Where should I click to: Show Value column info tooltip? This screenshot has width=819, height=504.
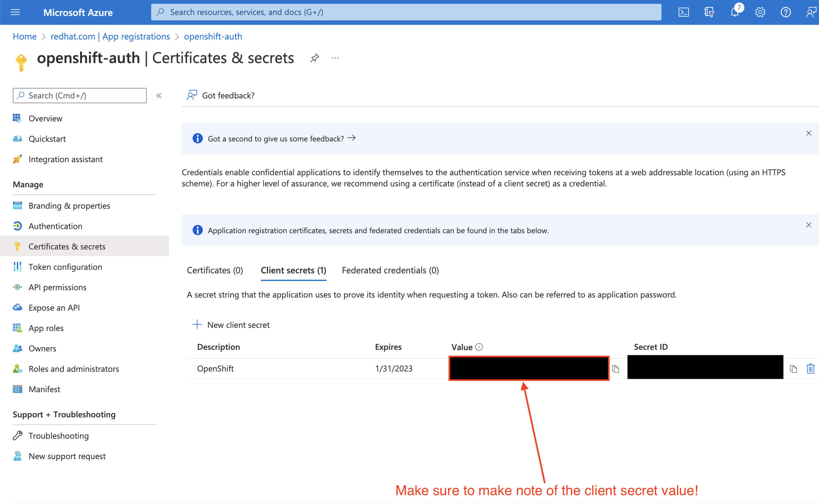tap(479, 347)
